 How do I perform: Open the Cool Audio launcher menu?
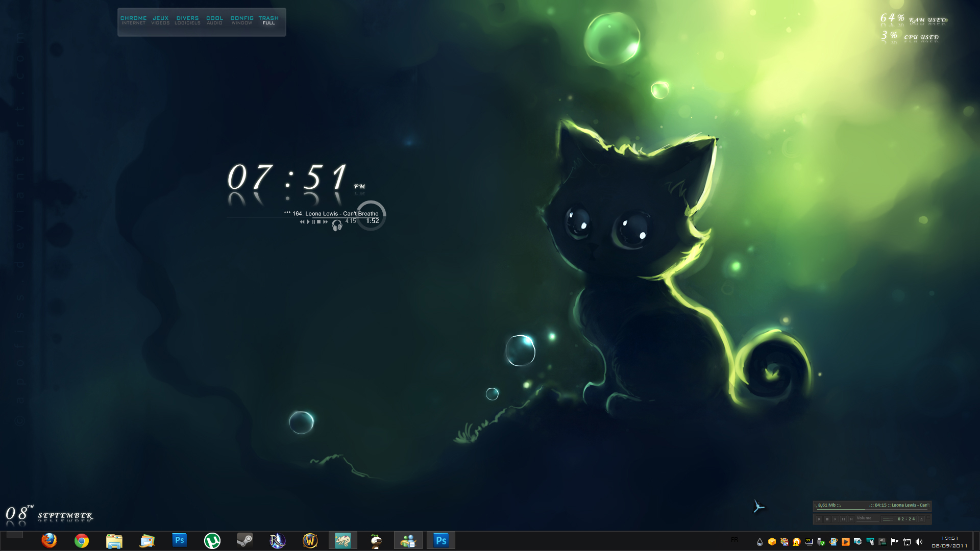214,20
